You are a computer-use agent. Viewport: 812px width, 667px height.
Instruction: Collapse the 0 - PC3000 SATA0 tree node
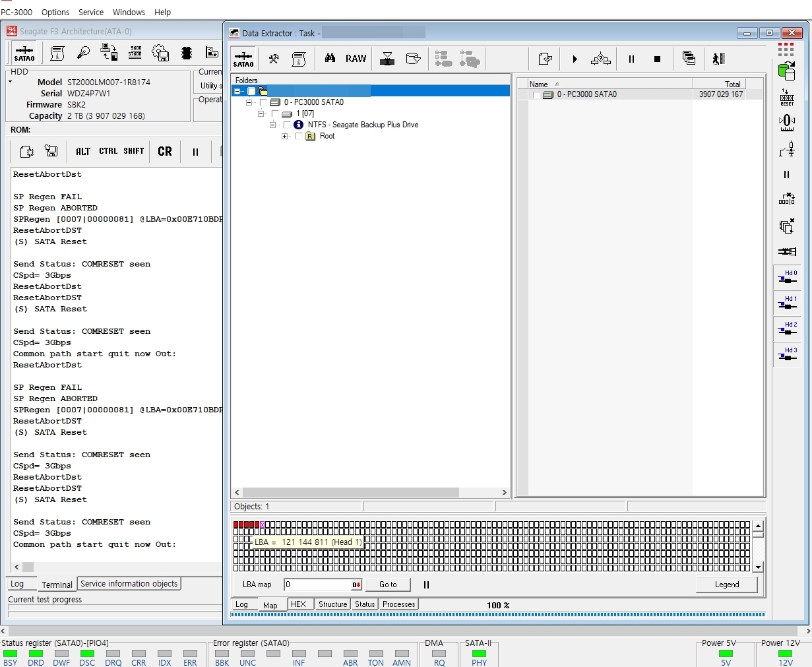[x=249, y=102]
